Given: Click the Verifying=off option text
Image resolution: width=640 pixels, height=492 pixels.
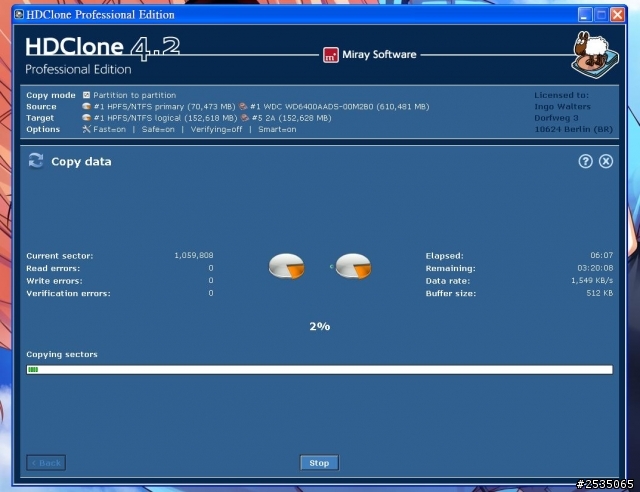Looking at the screenshot, I should (216, 129).
